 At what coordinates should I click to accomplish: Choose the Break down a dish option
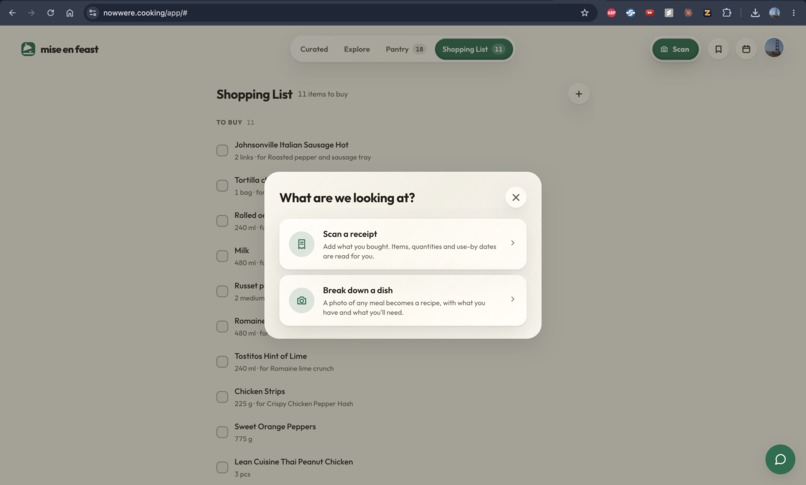coord(402,301)
